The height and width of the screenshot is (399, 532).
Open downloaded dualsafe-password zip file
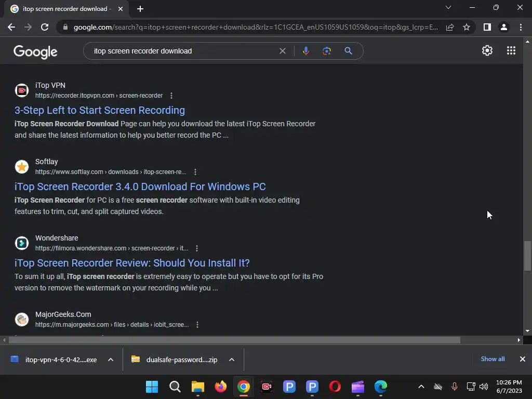[x=175, y=360]
